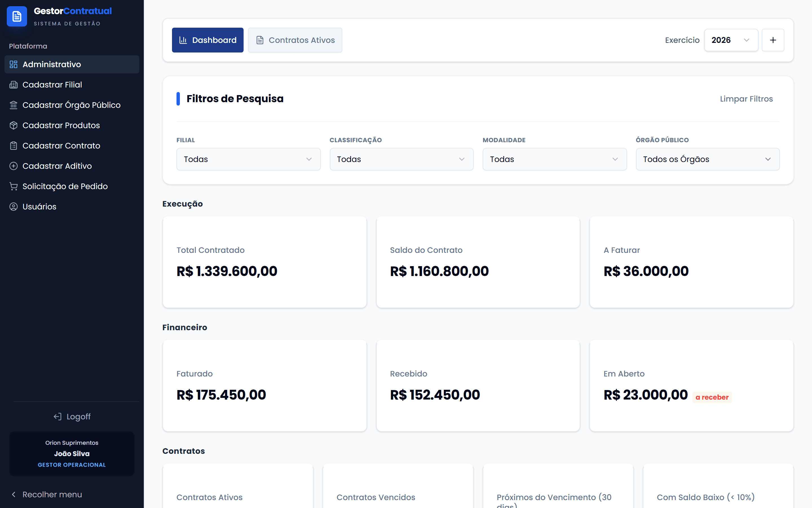Click the Filtros de Pesquisa heading
This screenshot has height=508, width=812.
pos(235,99)
